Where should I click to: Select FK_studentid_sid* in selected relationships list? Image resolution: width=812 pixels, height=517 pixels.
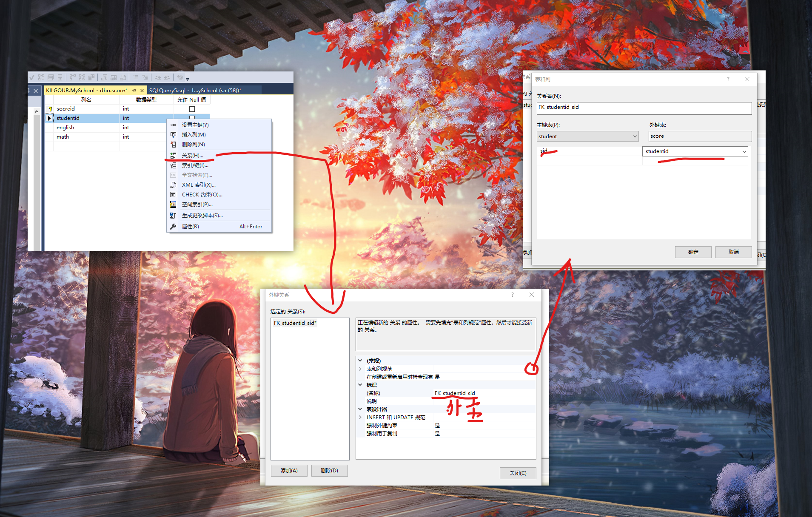[x=295, y=323]
